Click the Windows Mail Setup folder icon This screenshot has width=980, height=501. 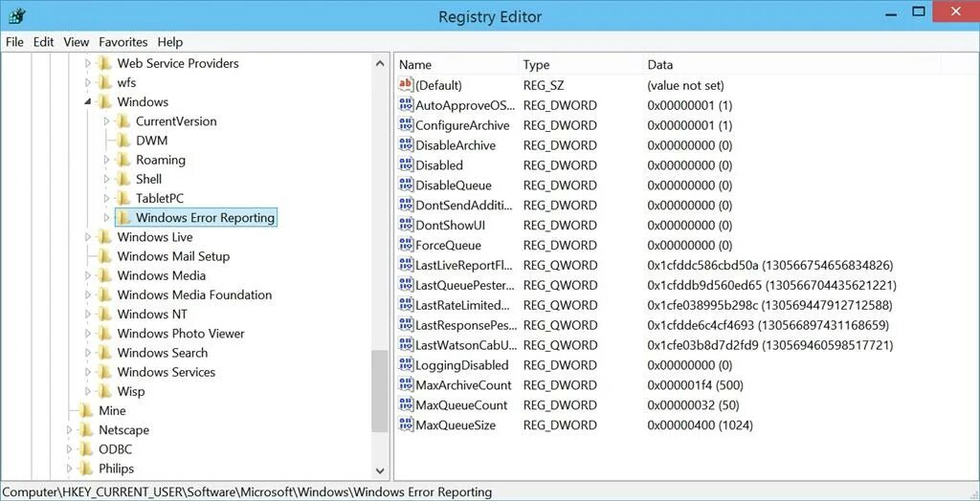105,256
